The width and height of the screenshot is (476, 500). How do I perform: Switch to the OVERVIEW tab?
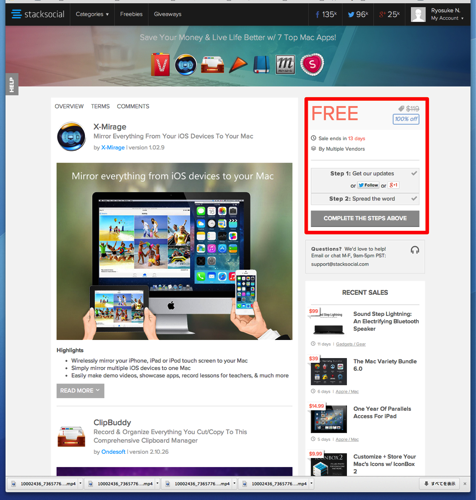click(69, 106)
